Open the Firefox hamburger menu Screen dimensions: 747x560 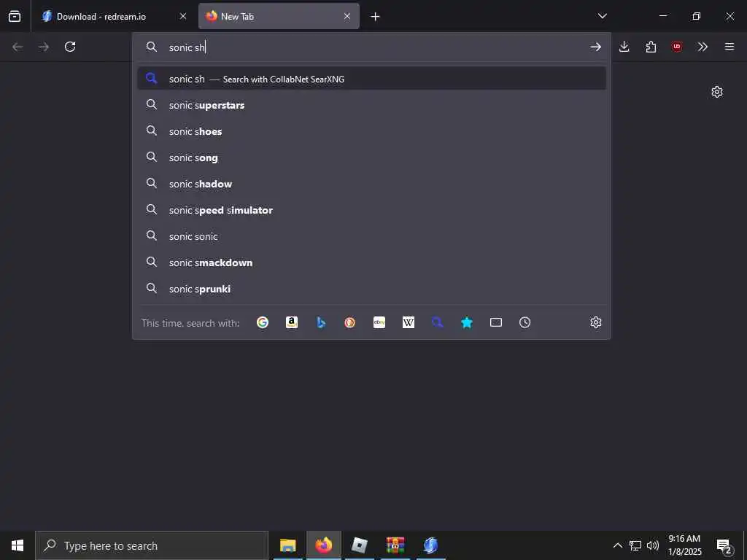(729, 47)
